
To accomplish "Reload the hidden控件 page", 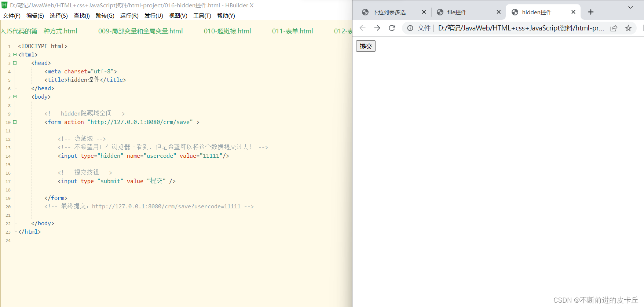I will 392,28.
